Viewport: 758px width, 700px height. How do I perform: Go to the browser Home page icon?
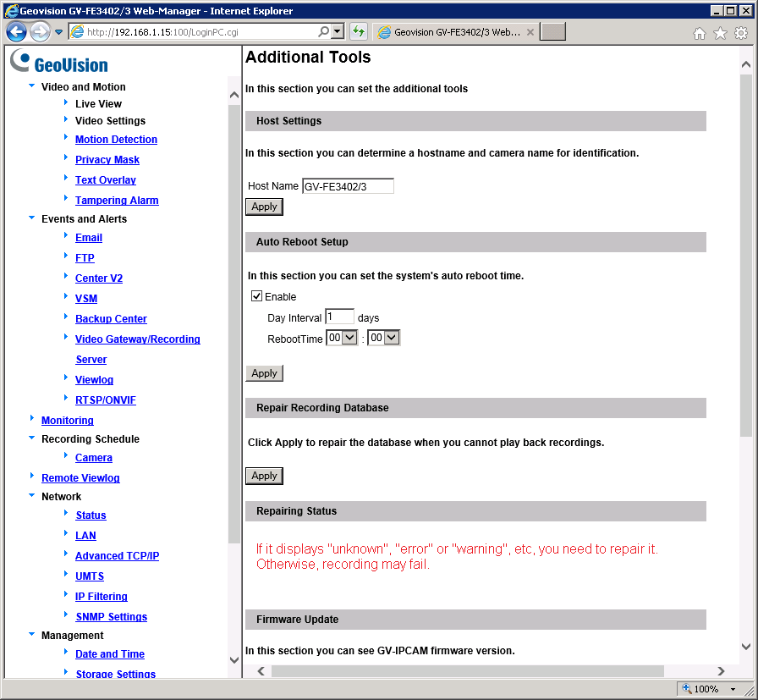[x=699, y=33]
